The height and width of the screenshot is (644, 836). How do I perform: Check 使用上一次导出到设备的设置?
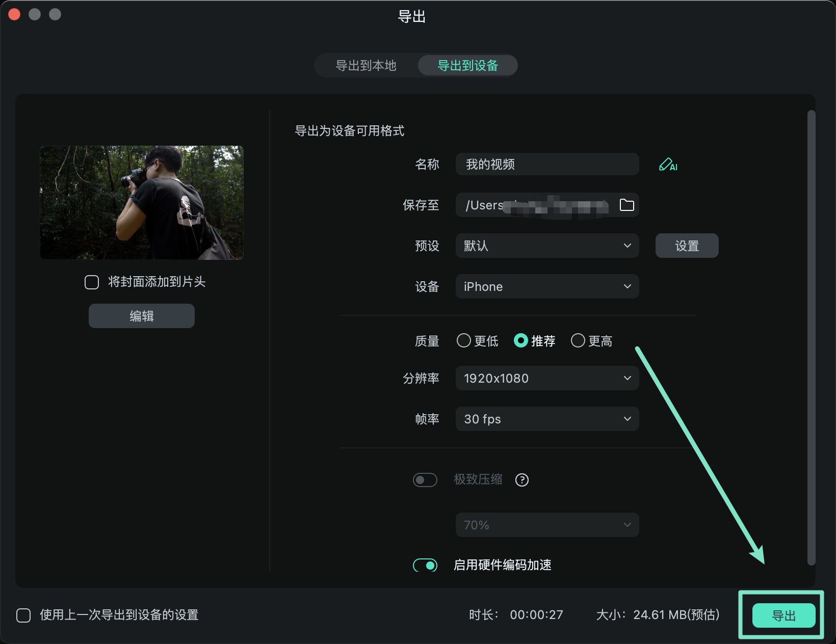click(23, 615)
